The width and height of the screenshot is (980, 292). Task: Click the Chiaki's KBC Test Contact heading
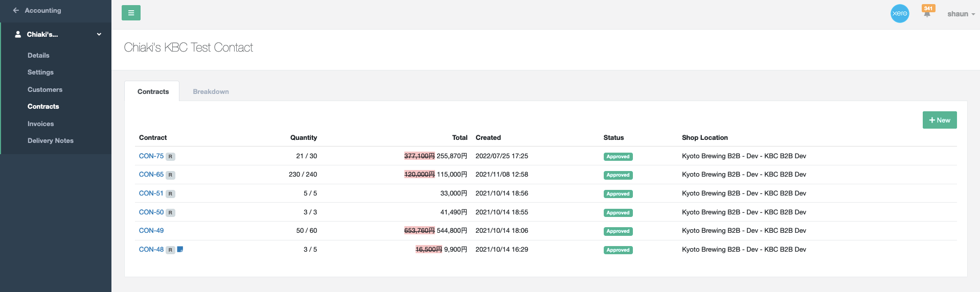click(188, 47)
